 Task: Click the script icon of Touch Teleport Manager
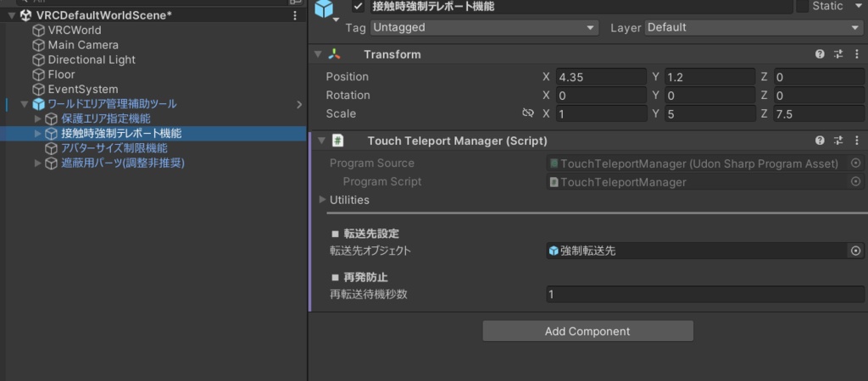coord(337,141)
